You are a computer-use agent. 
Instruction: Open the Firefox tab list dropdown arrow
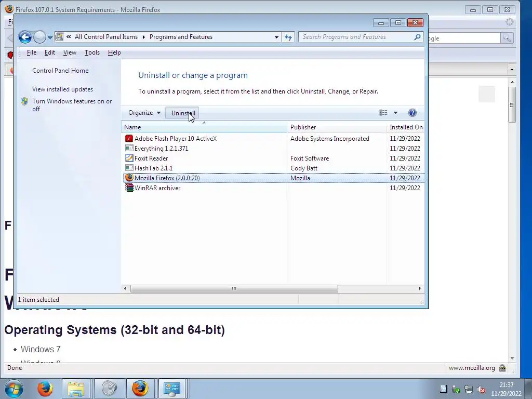(512, 70)
